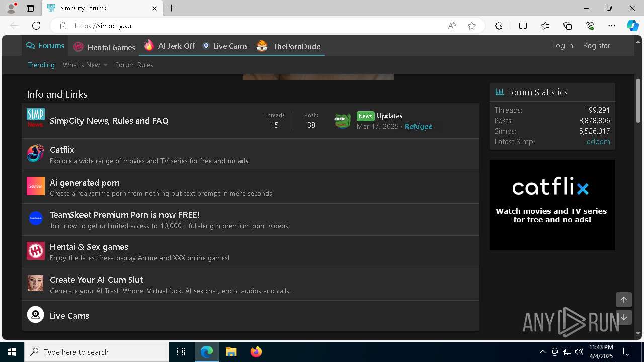The image size is (644, 362).
Task: Open Hentai & Sex games link
Action: click(x=89, y=247)
